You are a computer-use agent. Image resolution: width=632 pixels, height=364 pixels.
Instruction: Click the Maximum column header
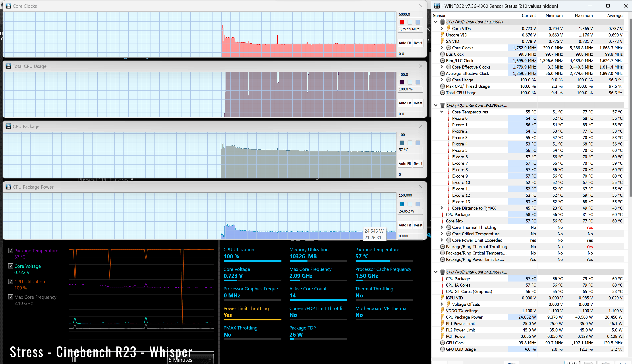(584, 15)
